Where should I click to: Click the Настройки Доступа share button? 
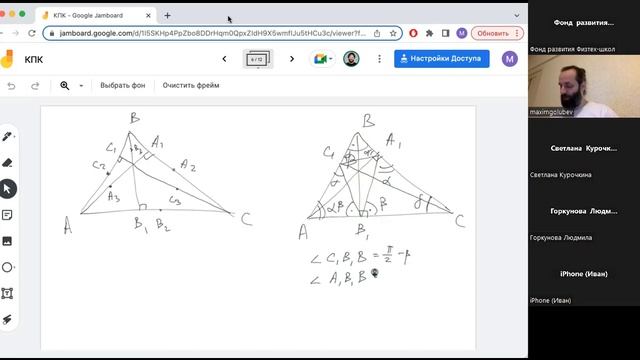click(x=442, y=59)
